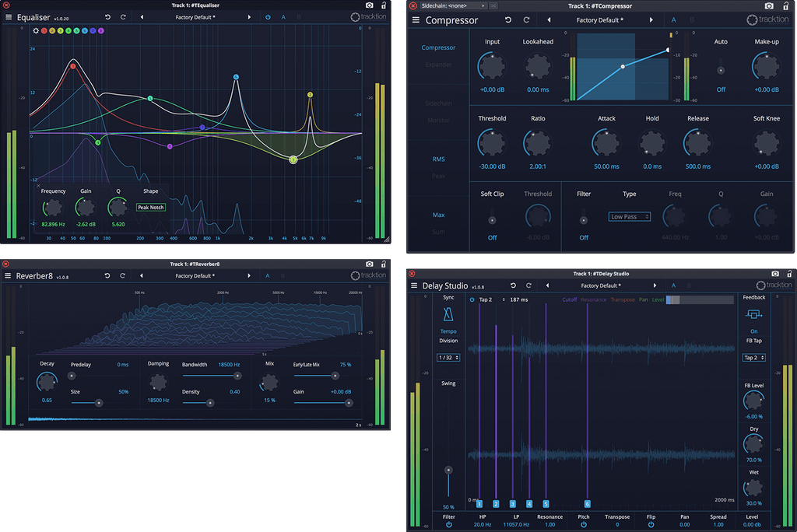
Task: Select A preset slot in Compressor
Action: [x=674, y=19]
